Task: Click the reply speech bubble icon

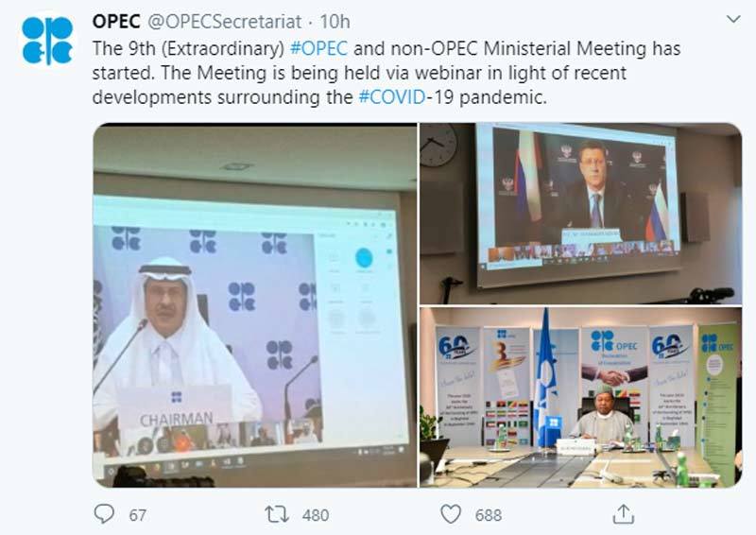Action: pyautogui.click(x=104, y=513)
